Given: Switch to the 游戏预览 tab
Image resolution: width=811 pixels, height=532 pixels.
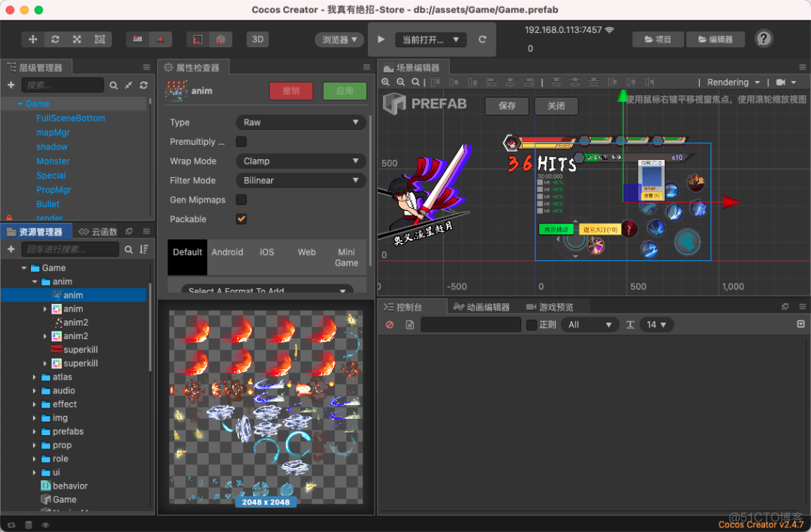Looking at the screenshot, I should coord(550,307).
